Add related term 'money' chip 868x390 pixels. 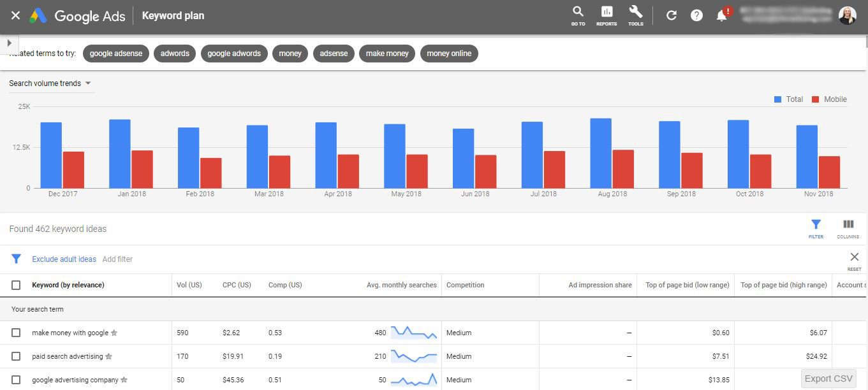290,54
